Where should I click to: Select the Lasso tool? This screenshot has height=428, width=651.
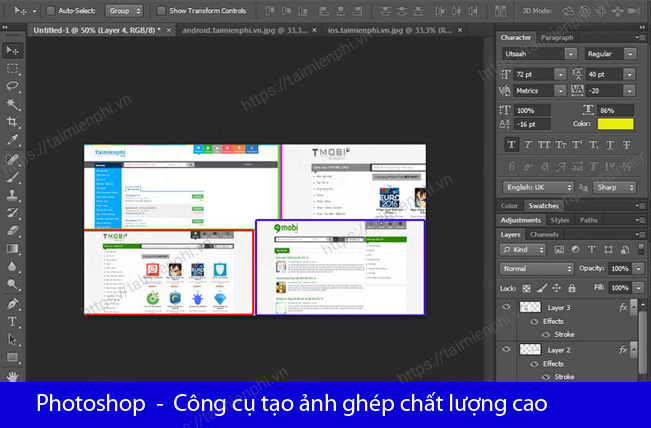[x=12, y=86]
